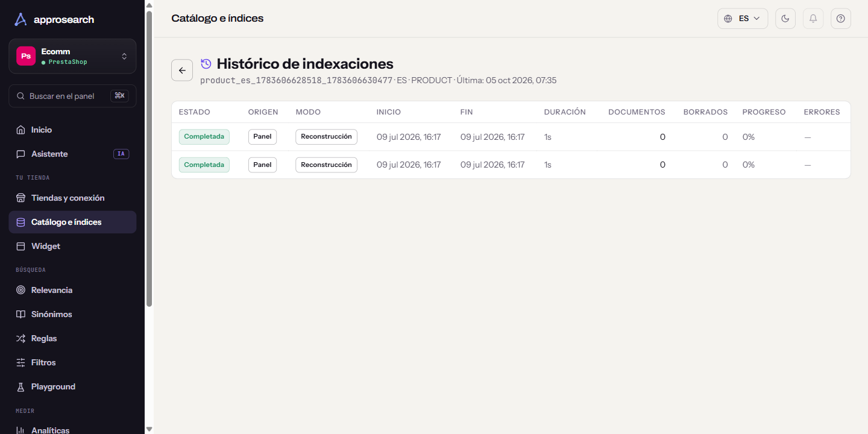Click the approsearch logo icon

(20, 19)
